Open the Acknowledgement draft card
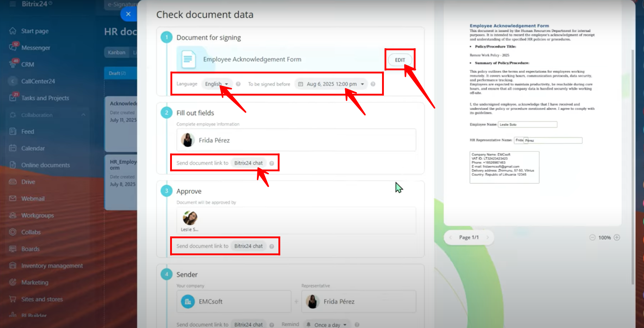644x328 pixels. tap(121, 124)
